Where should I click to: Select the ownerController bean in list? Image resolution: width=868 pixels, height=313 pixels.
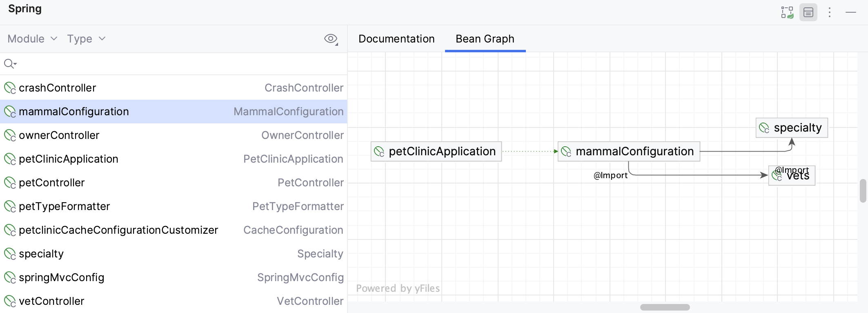(x=59, y=135)
